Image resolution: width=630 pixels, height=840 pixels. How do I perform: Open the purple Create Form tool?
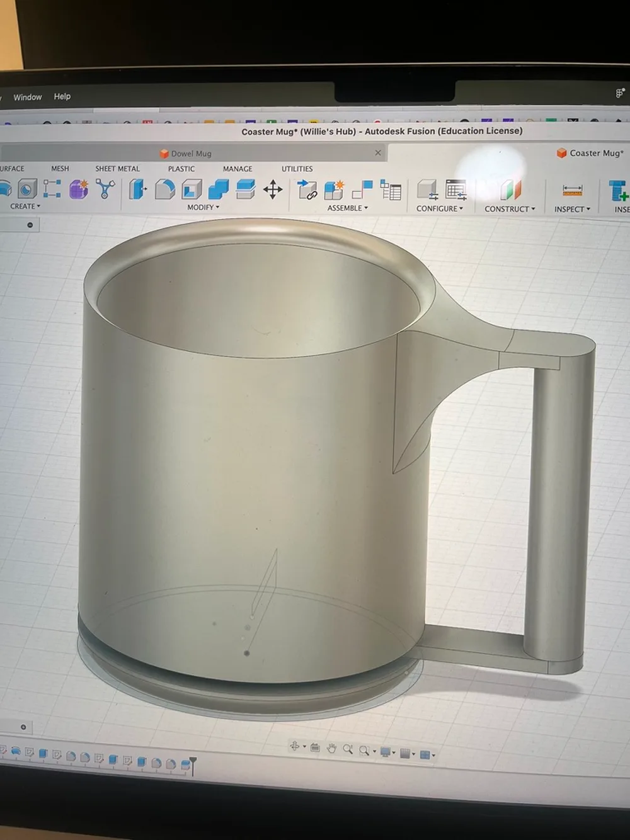79,188
